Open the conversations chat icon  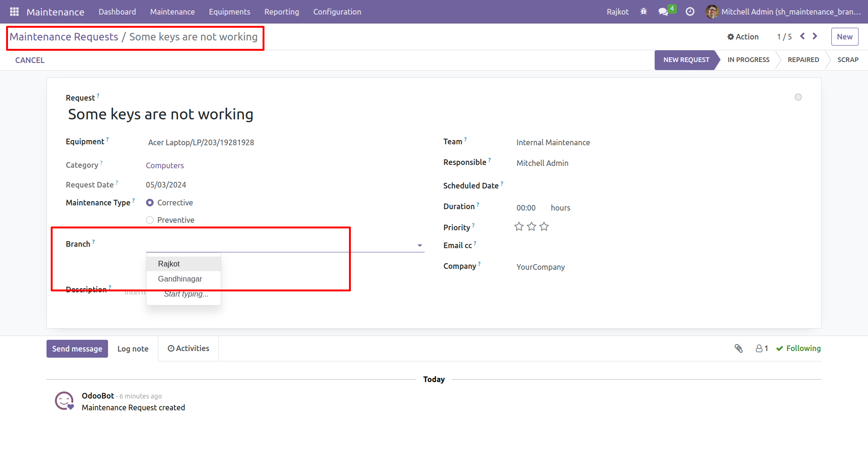(x=663, y=12)
